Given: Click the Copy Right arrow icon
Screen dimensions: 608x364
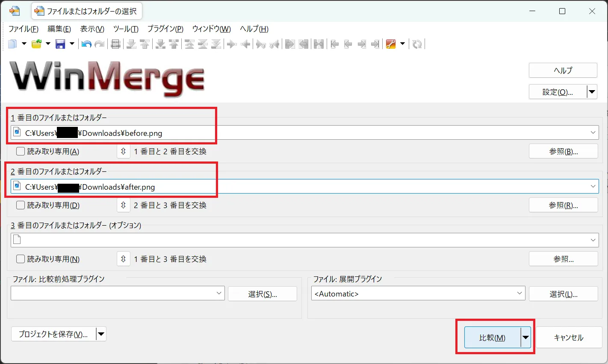Looking at the screenshot, I should tap(232, 44).
